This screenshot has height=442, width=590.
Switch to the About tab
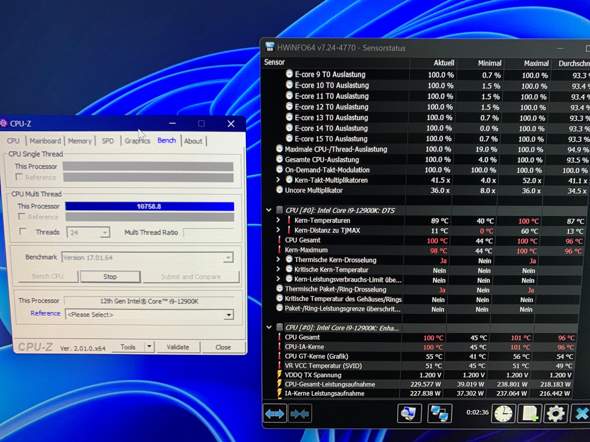(193, 141)
